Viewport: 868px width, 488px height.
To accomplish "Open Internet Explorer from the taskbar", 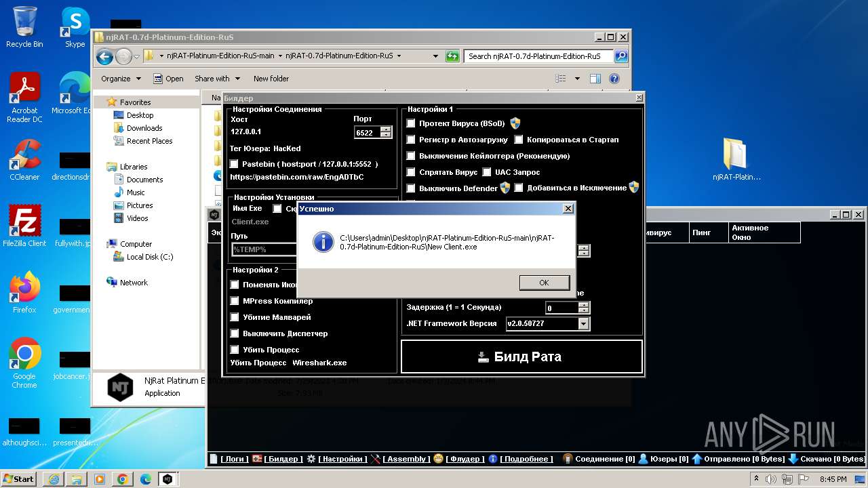I will pyautogui.click(x=54, y=479).
